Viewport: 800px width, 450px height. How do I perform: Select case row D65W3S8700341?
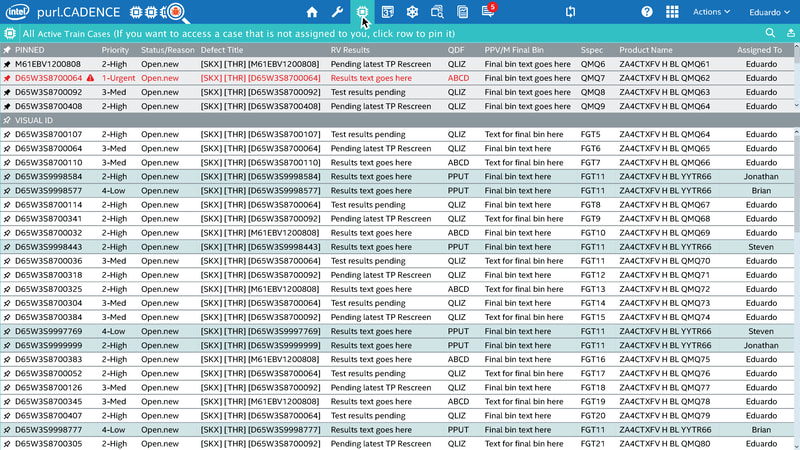click(396, 219)
